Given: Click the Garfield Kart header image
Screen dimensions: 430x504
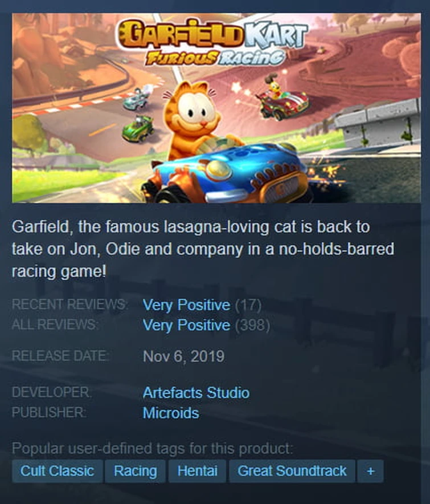Looking at the screenshot, I should 216,108.
